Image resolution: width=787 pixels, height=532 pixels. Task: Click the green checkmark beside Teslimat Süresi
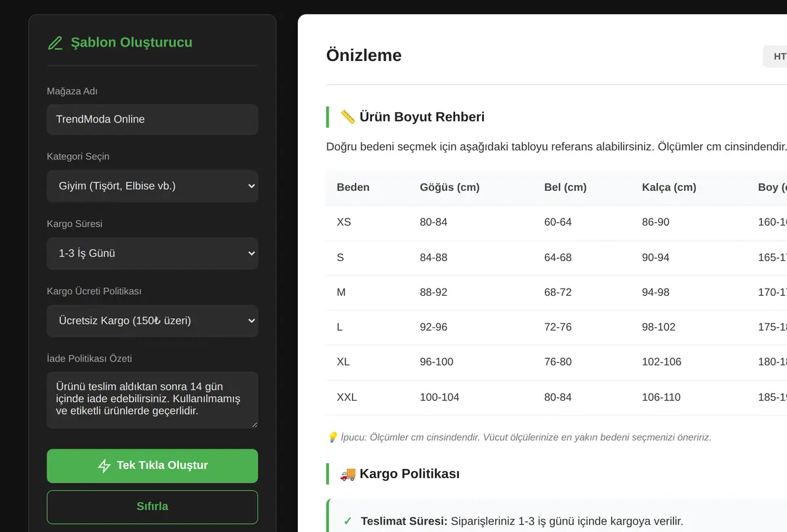[348, 522]
